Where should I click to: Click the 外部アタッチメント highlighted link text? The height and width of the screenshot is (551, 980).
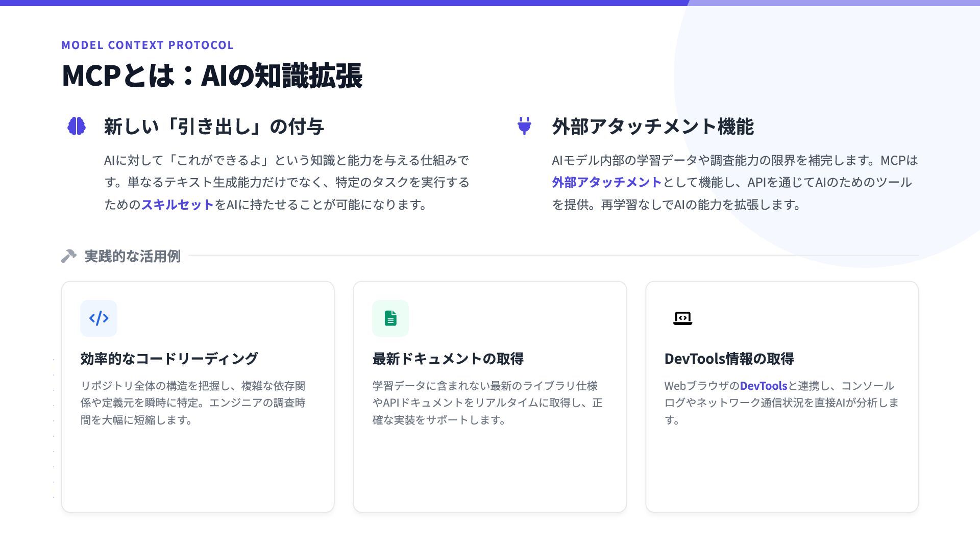coord(606,182)
